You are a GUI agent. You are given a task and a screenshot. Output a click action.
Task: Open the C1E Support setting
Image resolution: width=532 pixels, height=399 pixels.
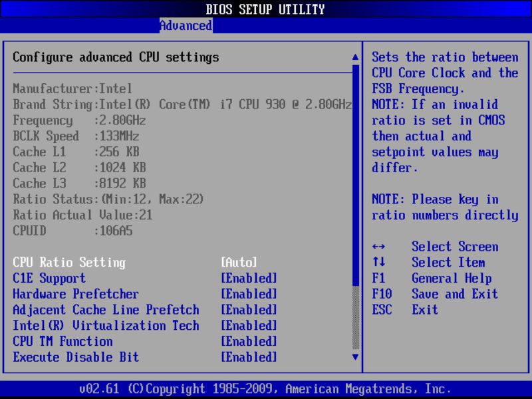tap(51, 278)
